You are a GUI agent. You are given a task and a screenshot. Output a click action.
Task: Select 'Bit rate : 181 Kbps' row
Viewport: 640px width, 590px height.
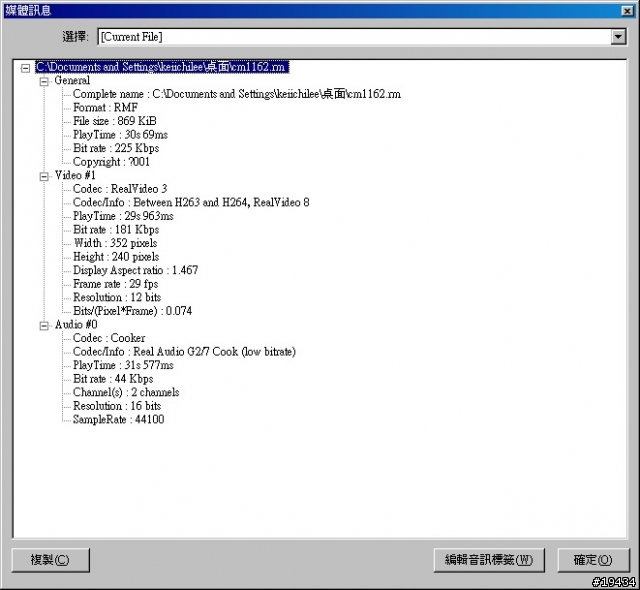[x=116, y=230]
